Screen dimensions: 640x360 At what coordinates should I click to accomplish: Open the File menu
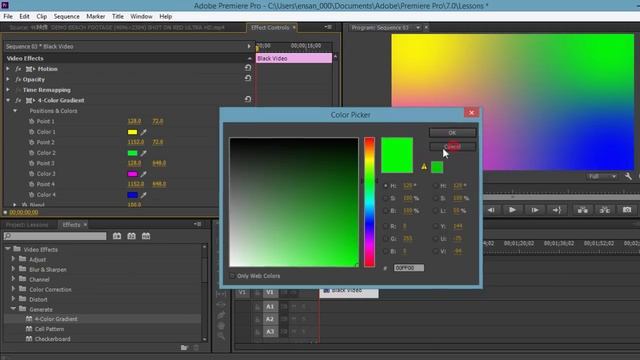pos(8,16)
